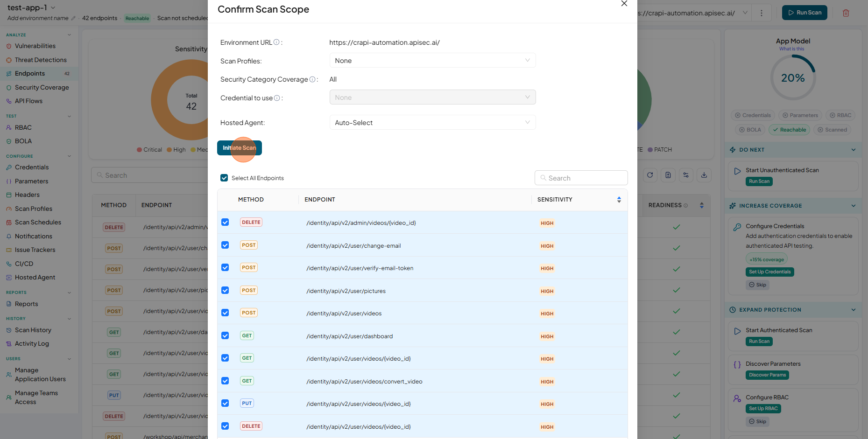The width and height of the screenshot is (868, 439).
Task: Collapse the ANALYZE sidebar section
Action: pos(69,35)
